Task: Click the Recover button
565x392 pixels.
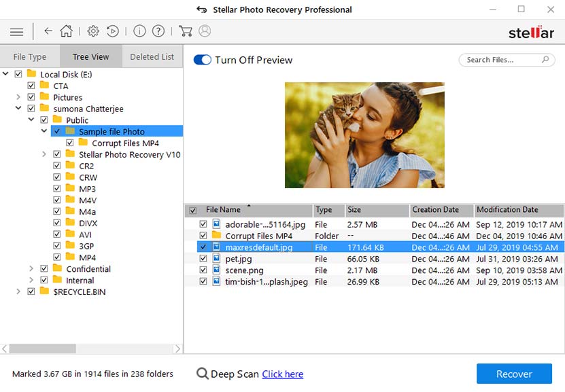Action: (513, 374)
